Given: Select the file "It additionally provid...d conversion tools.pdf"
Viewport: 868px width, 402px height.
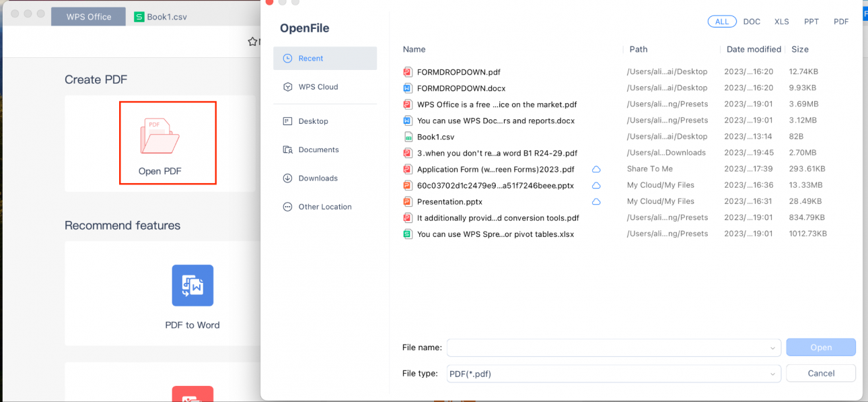Looking at the screenshot, I should [498, 218].
